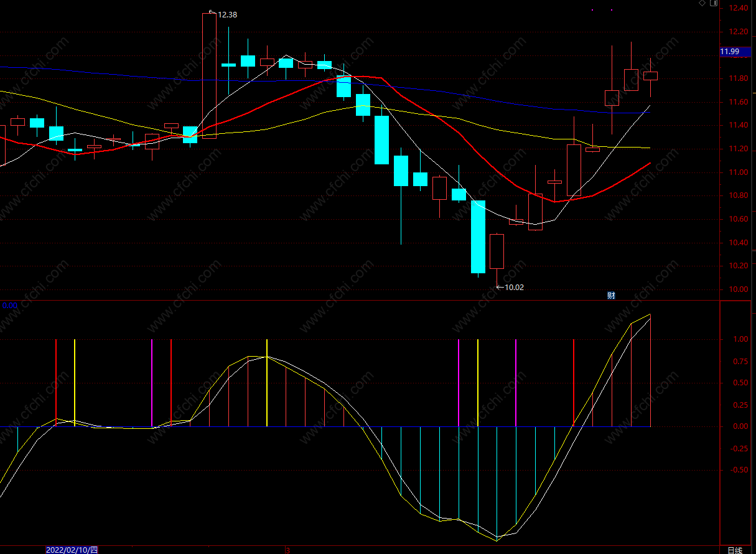The width and height of the screenshot is (756, 554).
Task: Click the 10.00 price axis label
Action: tap(739, 289)
